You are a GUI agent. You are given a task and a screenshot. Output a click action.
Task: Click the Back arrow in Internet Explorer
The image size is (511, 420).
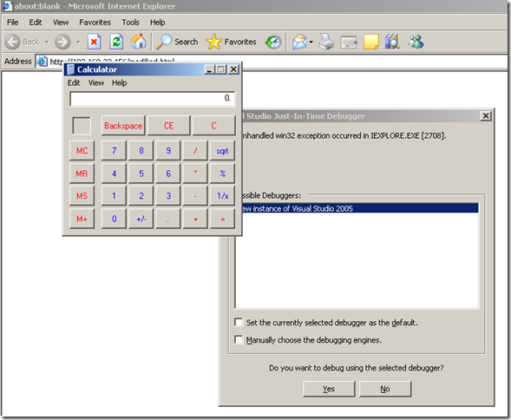(x=12, y=42)
